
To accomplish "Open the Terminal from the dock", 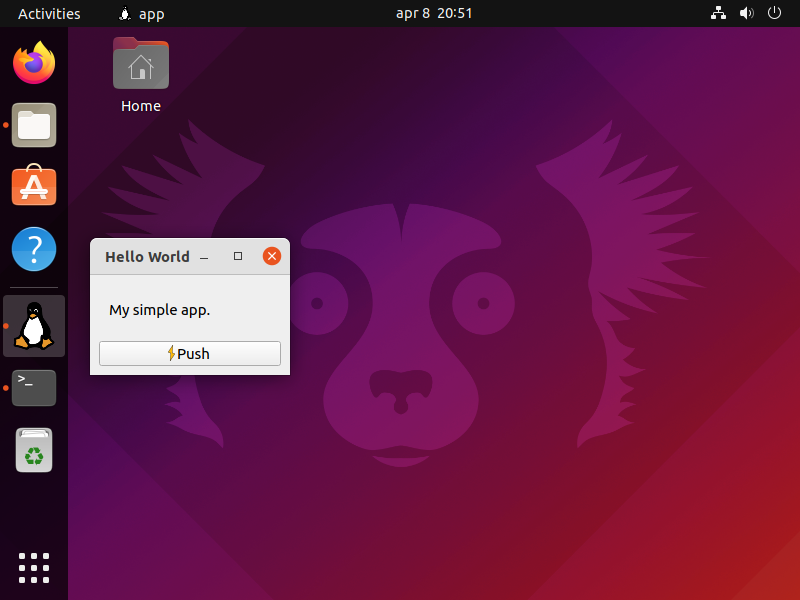I will (34, 388).
